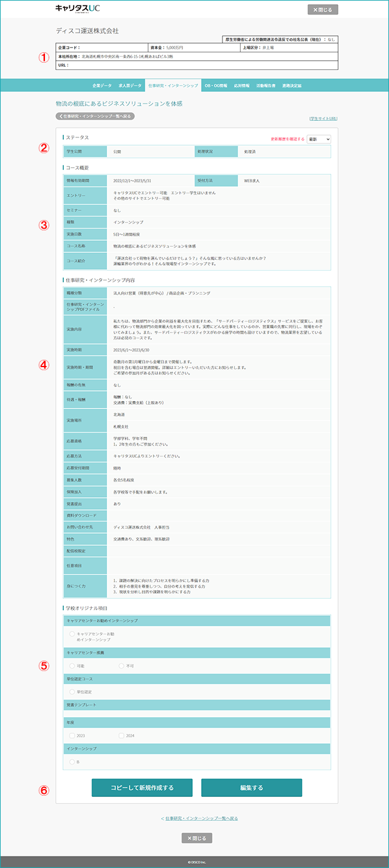Image resolution: width=389 pixels, height=868 pixels.
Task: Open the 応対情報 tab
Action: [242, 86]
